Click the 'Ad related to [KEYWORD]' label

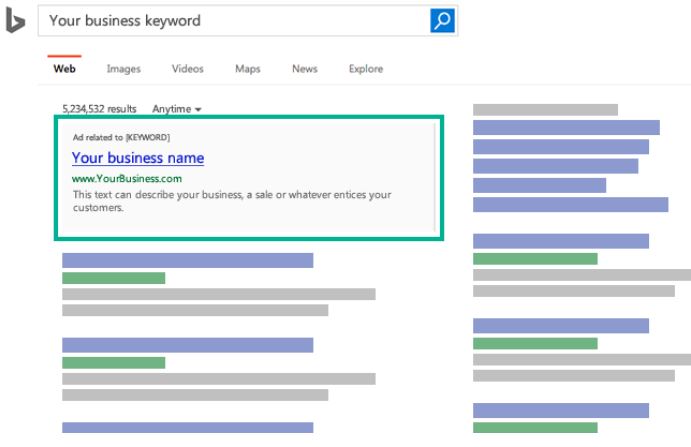click(121, 136)
